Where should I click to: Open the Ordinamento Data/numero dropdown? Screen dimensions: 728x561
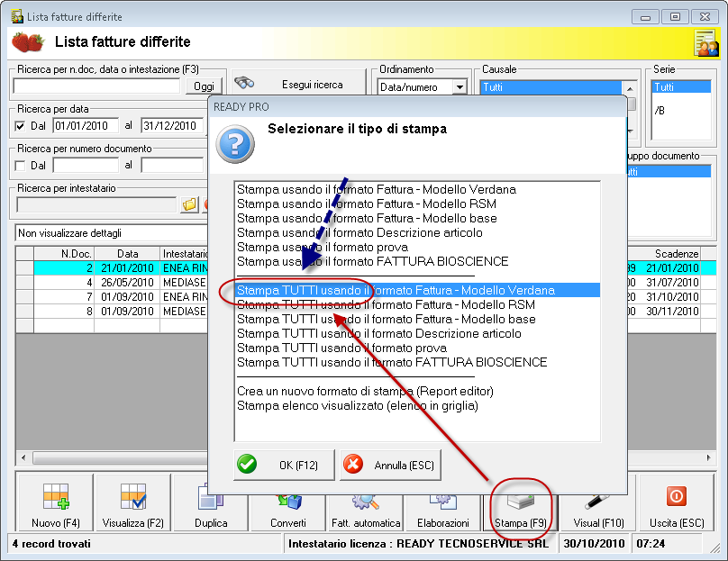460,87
